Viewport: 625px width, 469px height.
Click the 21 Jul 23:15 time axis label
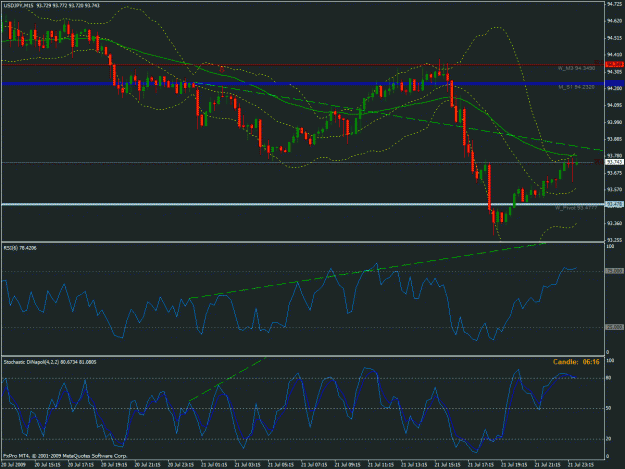[581, 465]
